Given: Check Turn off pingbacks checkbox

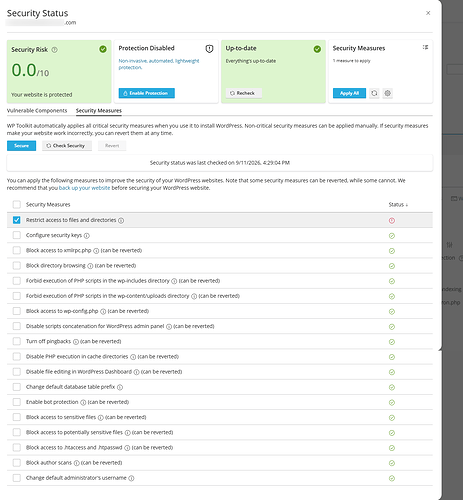Looking at the screenshot, I should tap(17, 341).
